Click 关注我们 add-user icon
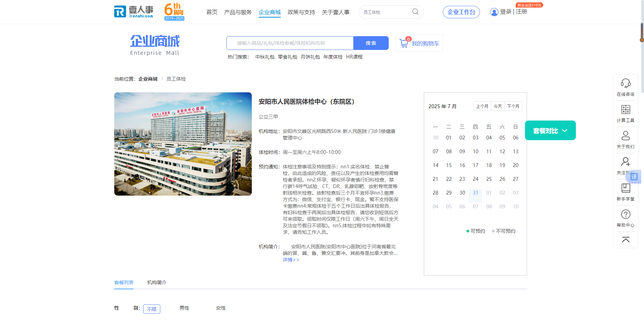The width and height of the screenshot is (644, 322). [x=625, y=162]
